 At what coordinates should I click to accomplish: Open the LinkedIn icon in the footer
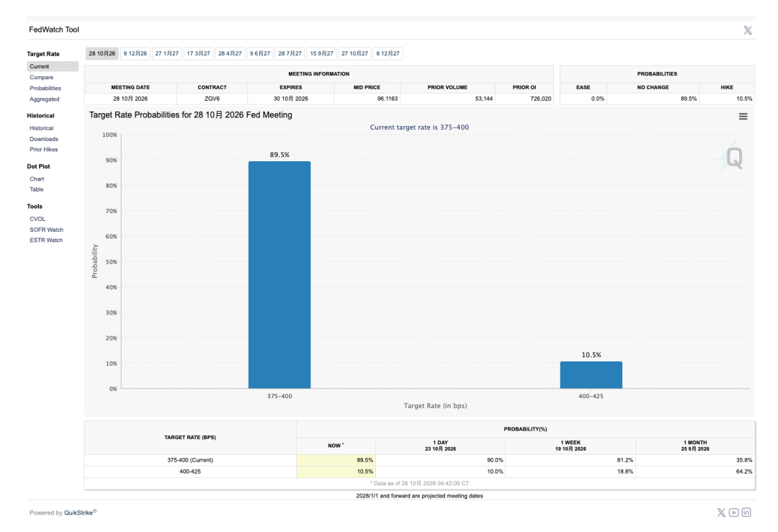pos(746,513)
